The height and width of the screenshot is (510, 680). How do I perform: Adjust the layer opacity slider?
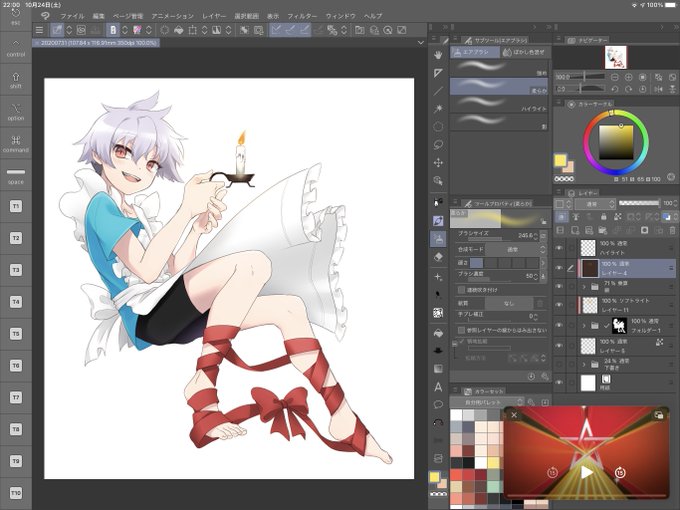639,203
